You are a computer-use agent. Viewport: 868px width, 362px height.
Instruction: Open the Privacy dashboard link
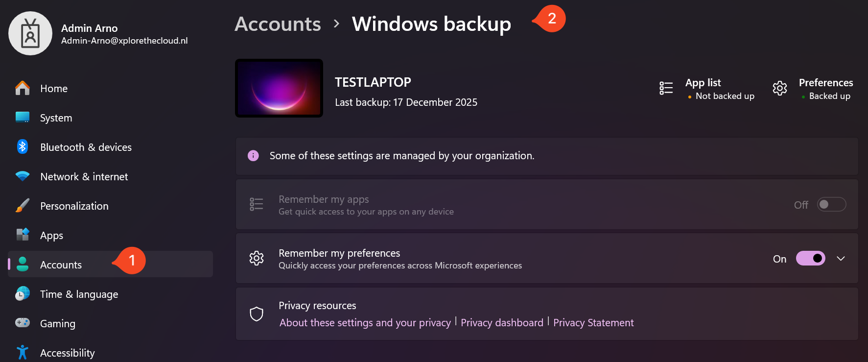pos(502,323)
